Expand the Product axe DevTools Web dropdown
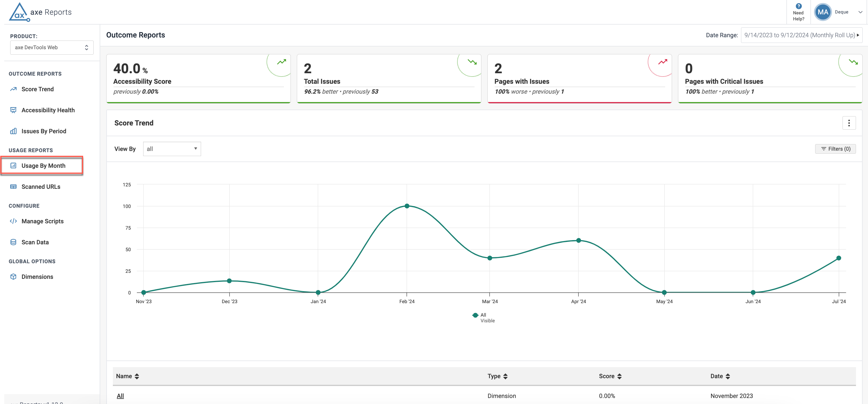The height and width of the screenshot is (404, 868). pos(52,47)
